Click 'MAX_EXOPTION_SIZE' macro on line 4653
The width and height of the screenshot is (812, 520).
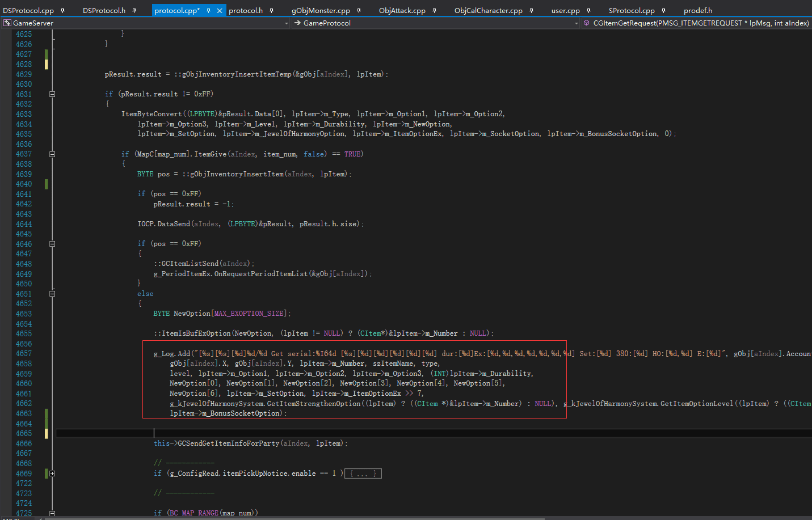click(249, 314)
